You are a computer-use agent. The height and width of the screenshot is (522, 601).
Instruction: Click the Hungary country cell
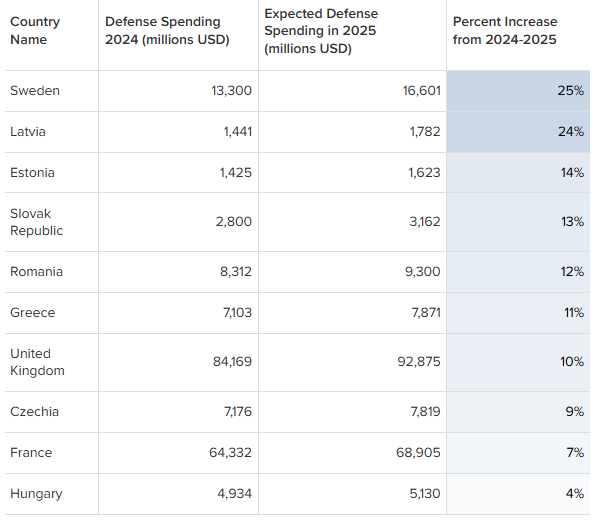(51, 494)
